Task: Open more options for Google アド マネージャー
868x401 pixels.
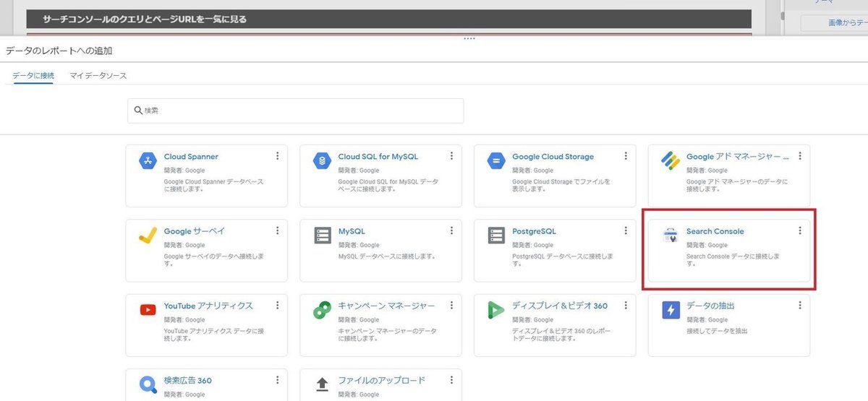Action: [800, 156]
